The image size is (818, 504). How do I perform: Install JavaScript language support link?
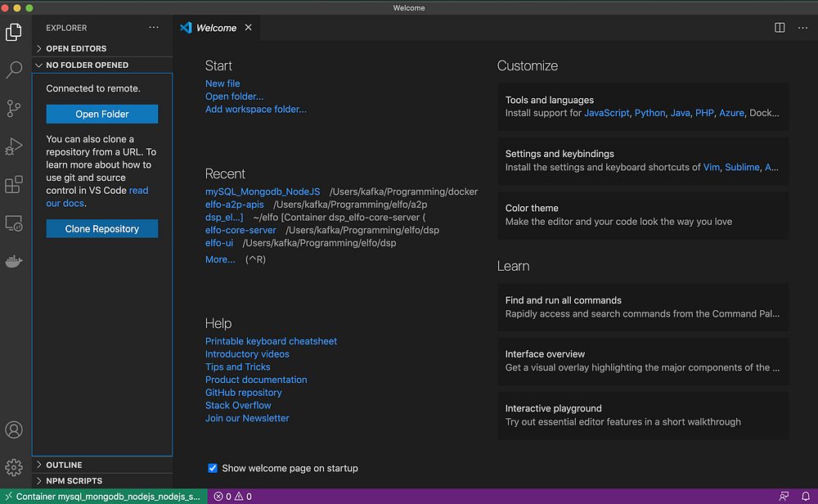[606, 113]
